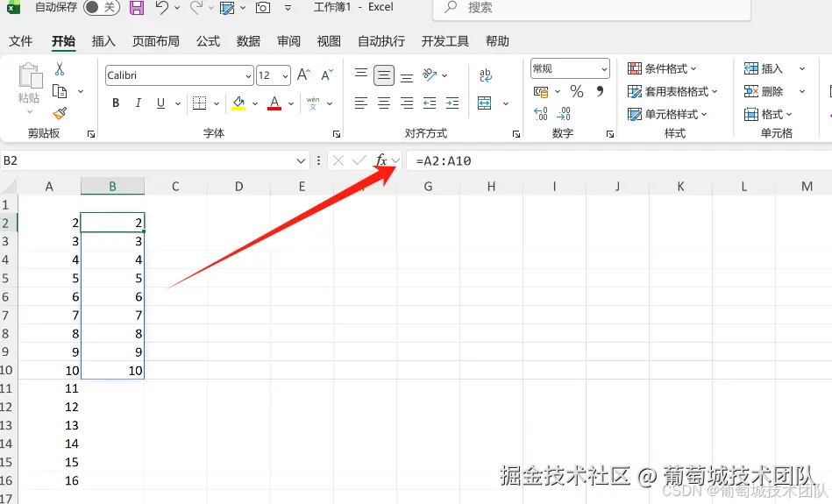
Task: Click the Save floppy disk icon
Action: (x=137, y=7)
